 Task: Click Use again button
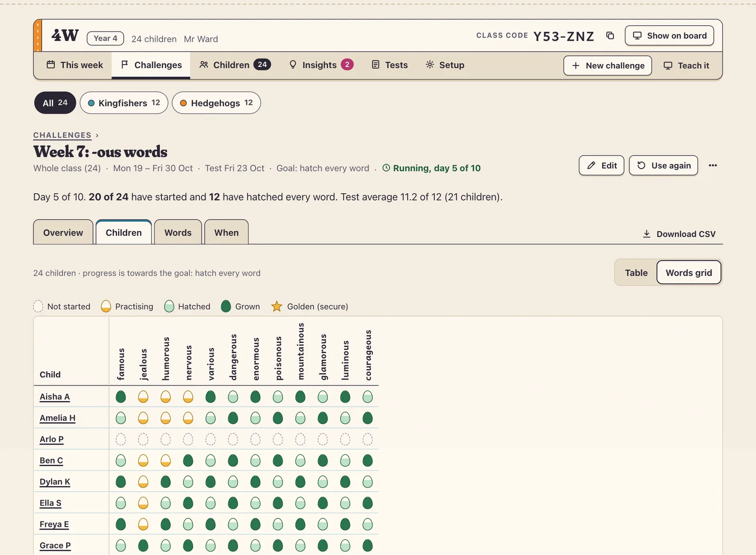point(663,165)
